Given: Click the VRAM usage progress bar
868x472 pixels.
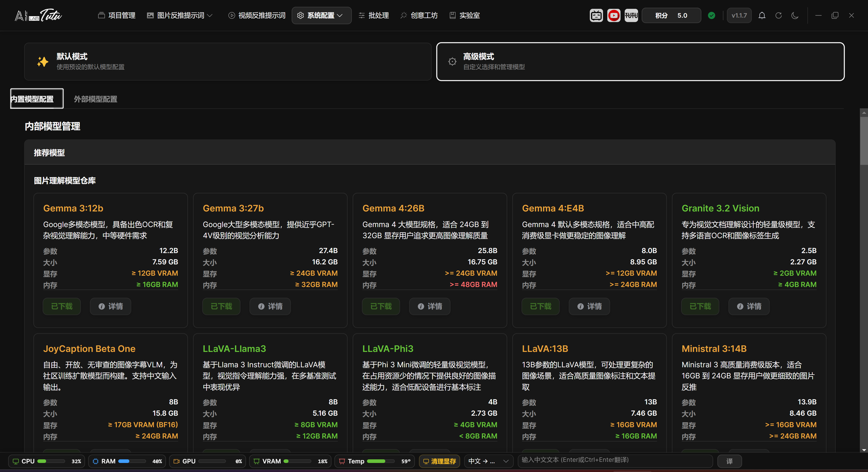Looking at the screenshot, I should click(x=298, y=461).
